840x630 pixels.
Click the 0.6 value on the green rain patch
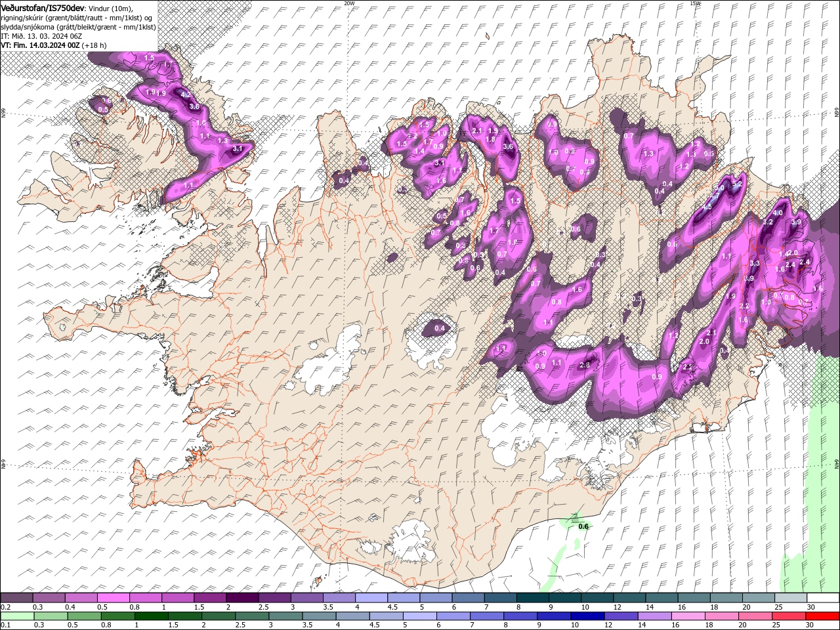pos(583,526)
